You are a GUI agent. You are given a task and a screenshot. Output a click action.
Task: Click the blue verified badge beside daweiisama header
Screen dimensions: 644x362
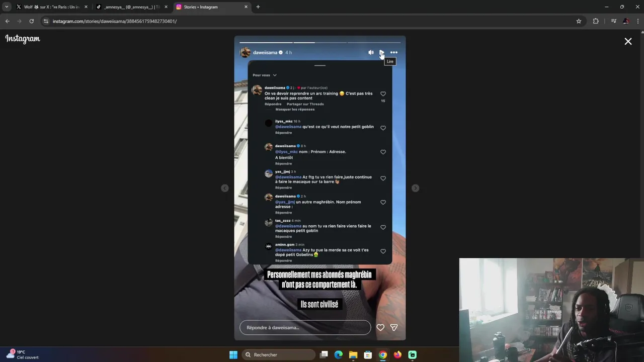pyautogui.click(x=281, y=52)
